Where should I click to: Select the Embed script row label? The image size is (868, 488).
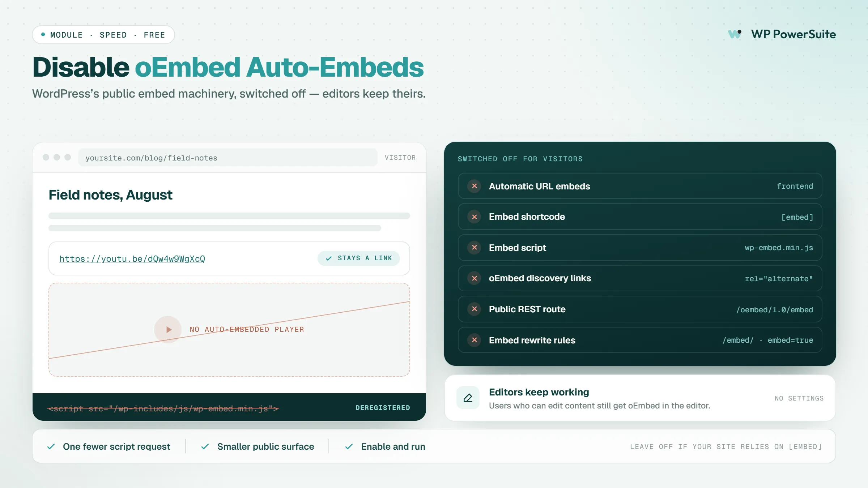click(518, 248)
